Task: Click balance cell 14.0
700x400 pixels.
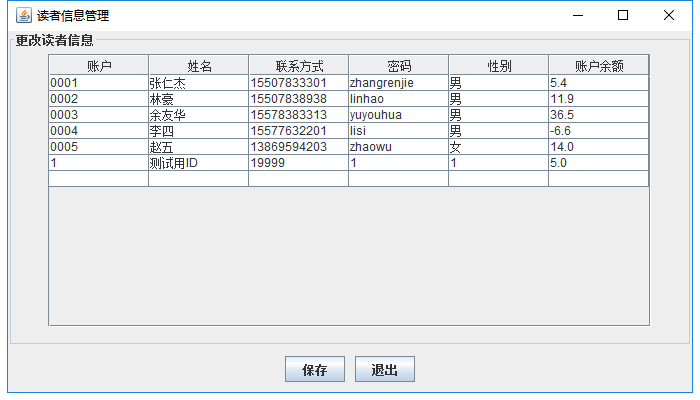Action: pos(599,147)
